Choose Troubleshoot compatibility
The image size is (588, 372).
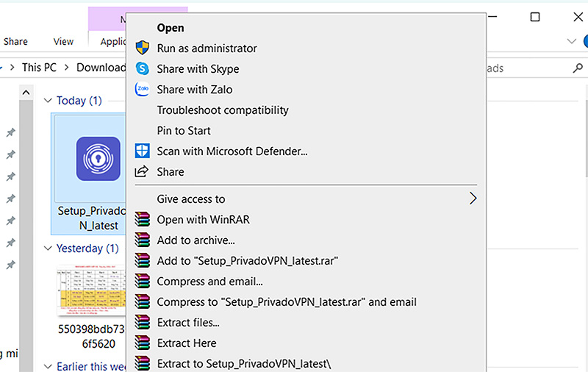click(223, 110)
